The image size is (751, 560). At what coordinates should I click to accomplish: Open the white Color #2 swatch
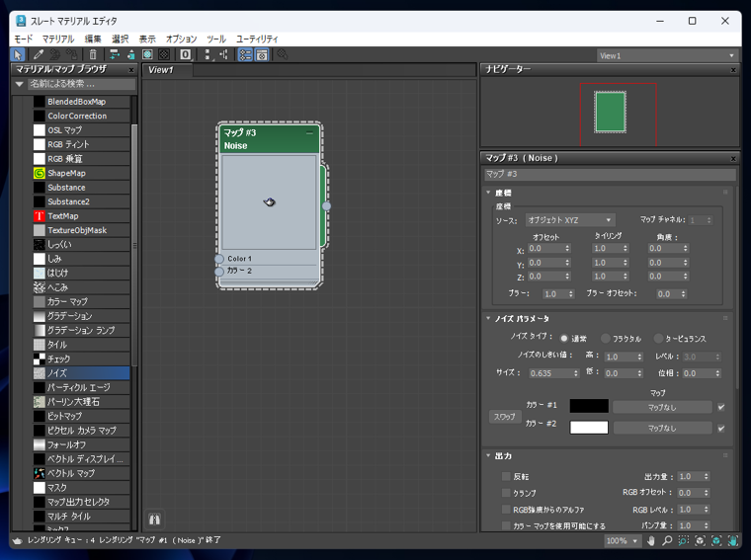tap(589, 428)
